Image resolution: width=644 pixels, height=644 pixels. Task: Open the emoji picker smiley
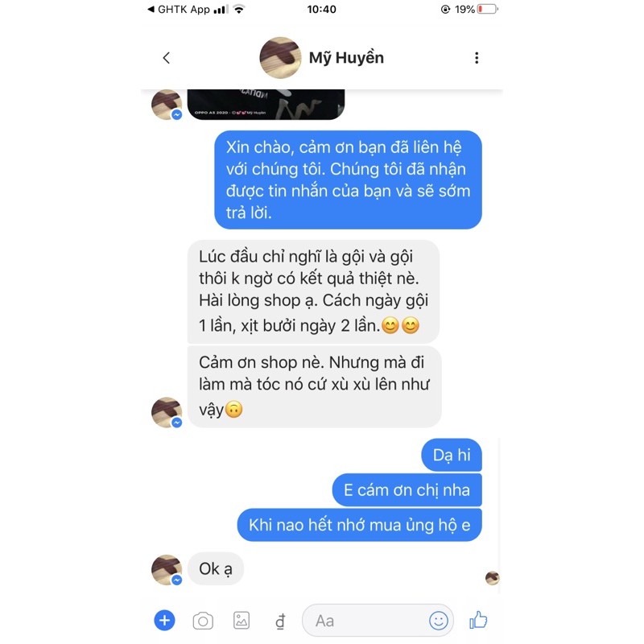(438, 620)
